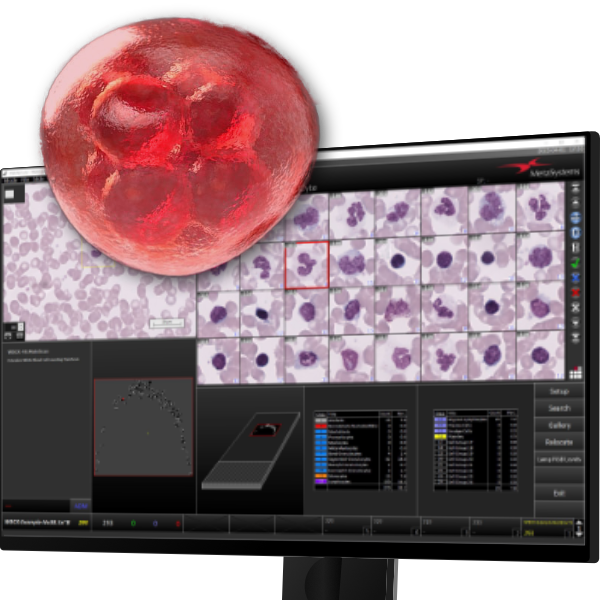The height and width of the screenshot is (600, 600).
Task: Select the red-outlined cell thumbnail
Action: (307, 265)
